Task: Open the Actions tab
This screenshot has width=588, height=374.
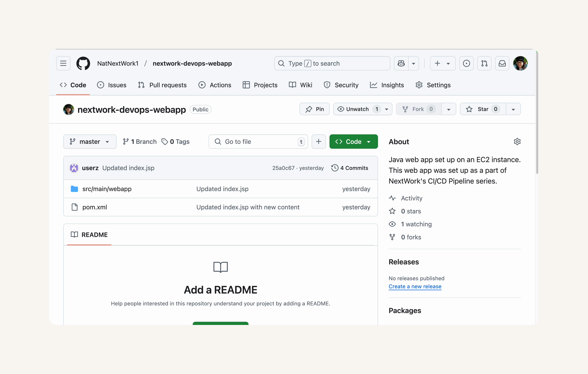Action: pyautogui.click(x=215, y=85)
